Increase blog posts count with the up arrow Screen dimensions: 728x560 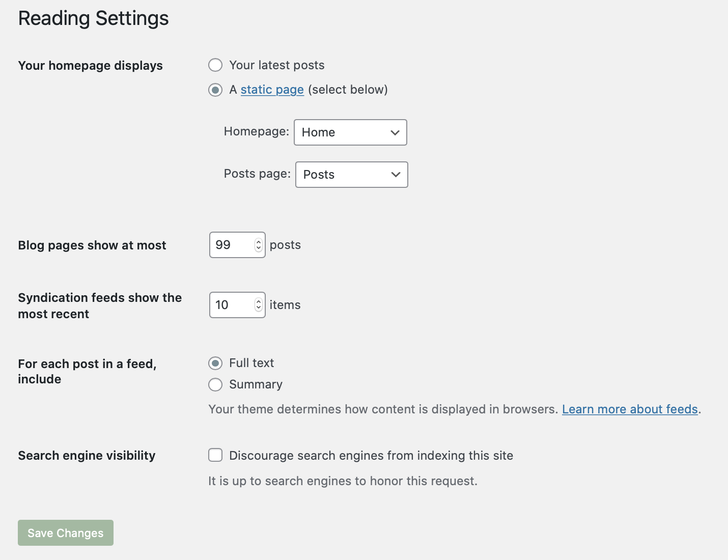coord(259,242)
